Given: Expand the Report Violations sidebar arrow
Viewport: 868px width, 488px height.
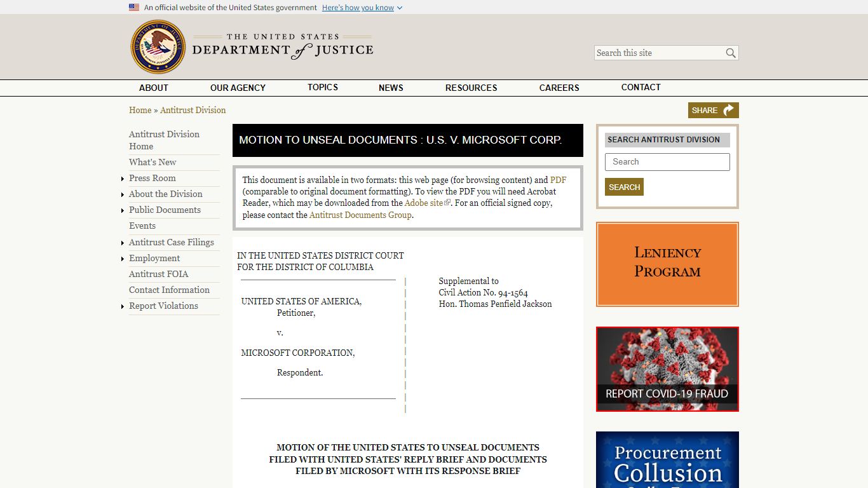Looking at the screenshot, I should [x=123, y=307].
